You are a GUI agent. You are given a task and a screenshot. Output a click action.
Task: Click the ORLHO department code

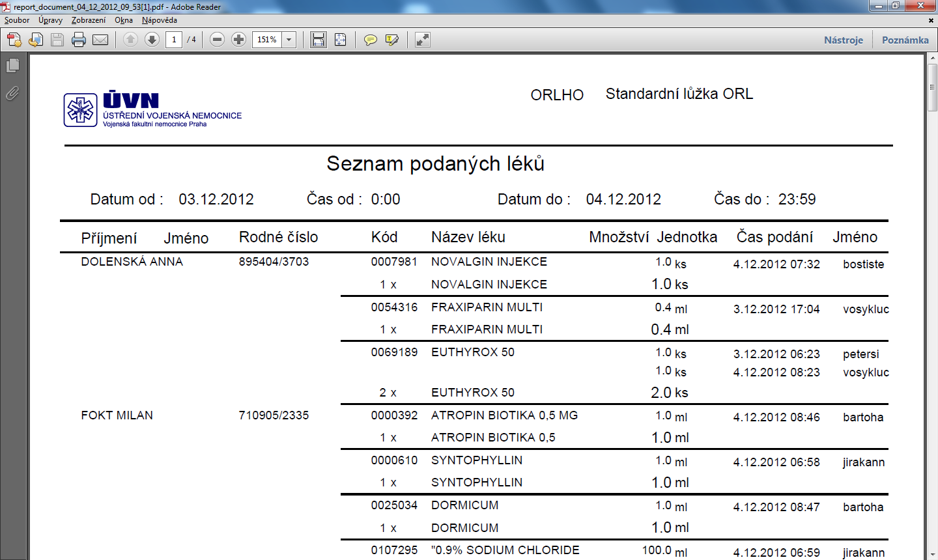point(557,95)
